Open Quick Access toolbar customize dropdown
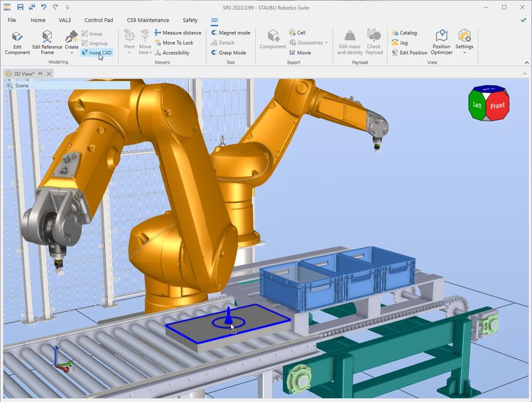 [x=68, y=7]
